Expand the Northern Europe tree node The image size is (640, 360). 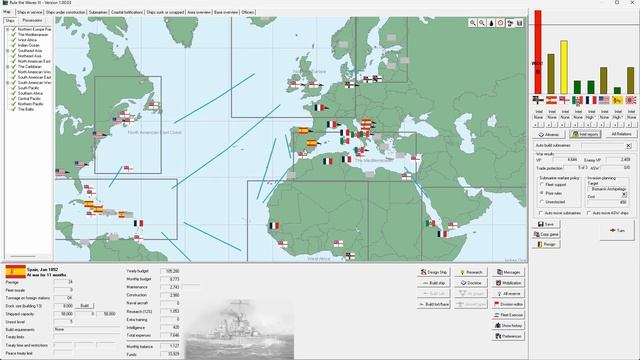pos(7,29)
